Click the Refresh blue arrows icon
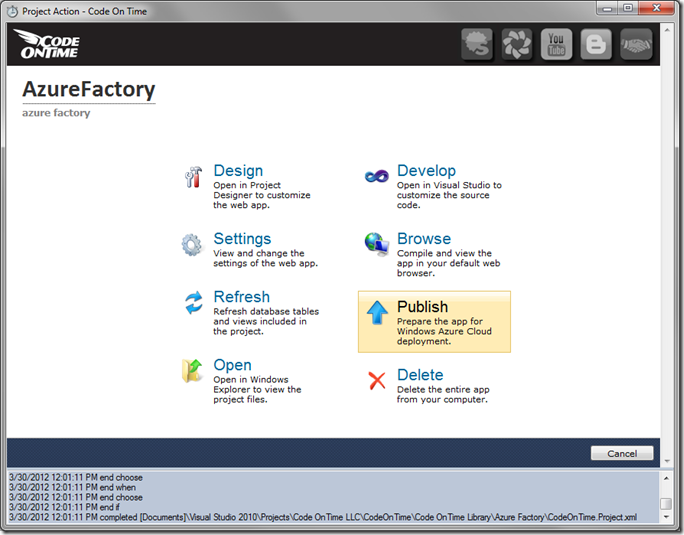Image resolution: width=684 pixels, height=535 pixels. pos(193,303)
